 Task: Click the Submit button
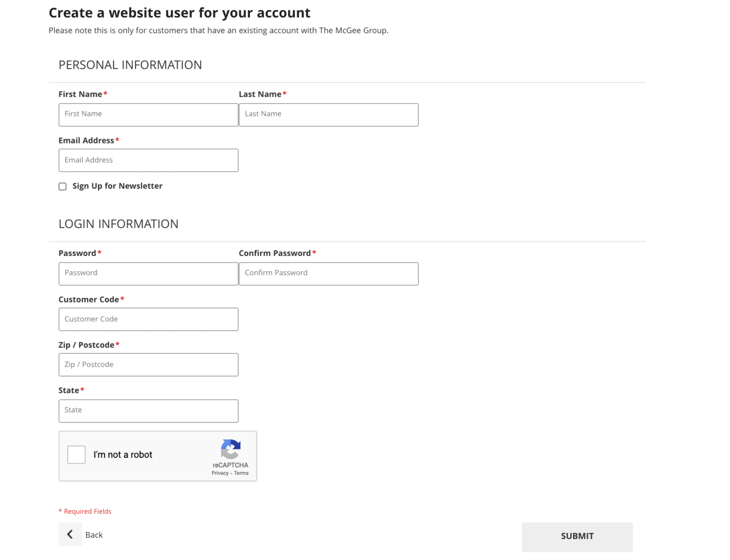coord(577,536)
